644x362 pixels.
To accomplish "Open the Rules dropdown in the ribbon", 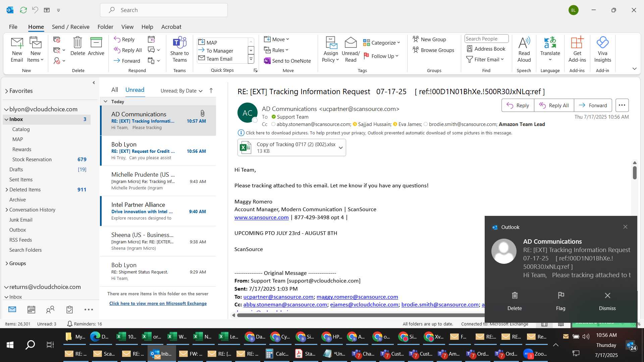I will pyautogui.click(x=276, y=50).
